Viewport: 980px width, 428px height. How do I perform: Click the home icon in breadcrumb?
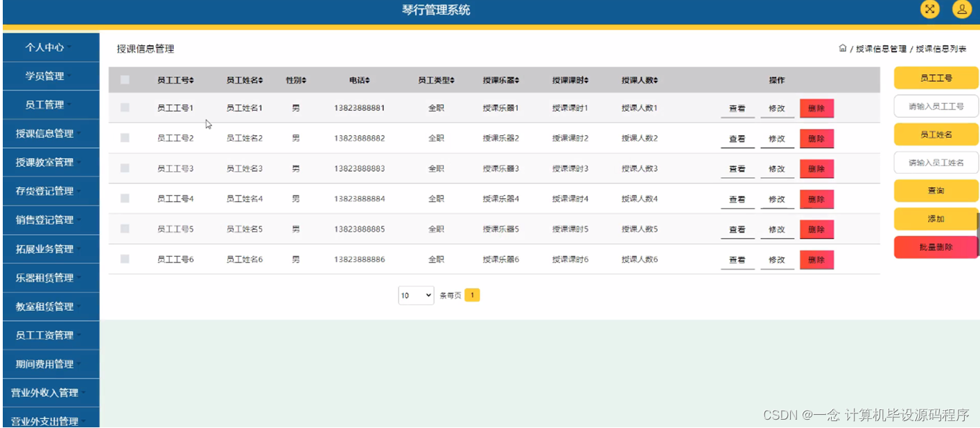click(842, 48)
